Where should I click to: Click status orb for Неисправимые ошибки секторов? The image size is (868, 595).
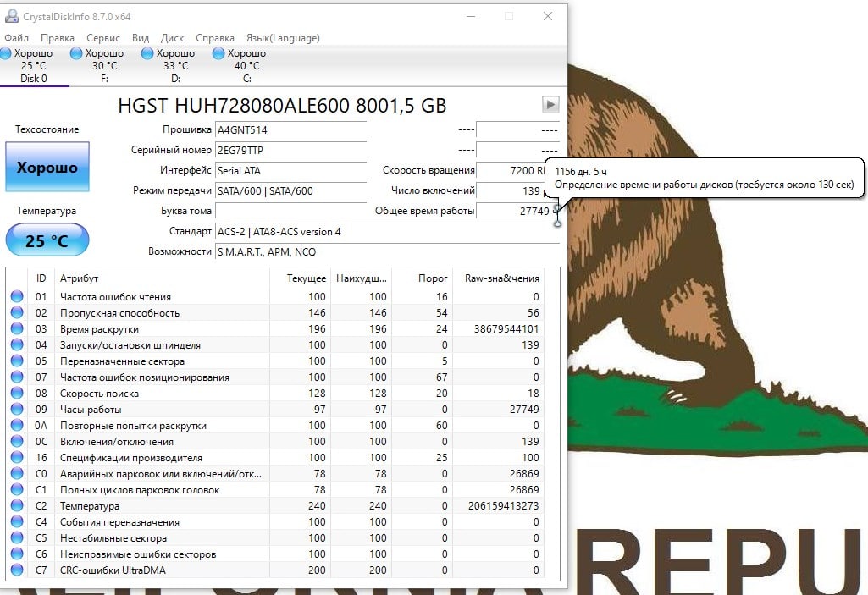tap(17, 554)
